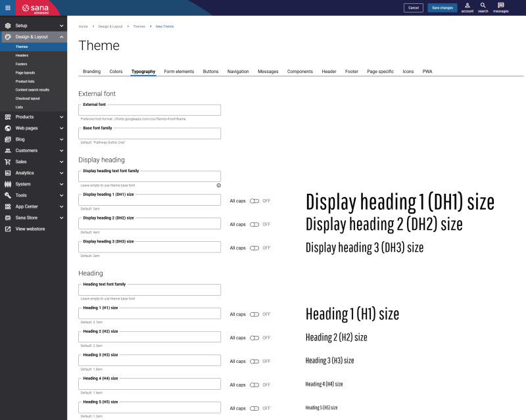The image size is (526, 420).
Task: Click the Themes breadcrumb link
Action: point(139,26)
